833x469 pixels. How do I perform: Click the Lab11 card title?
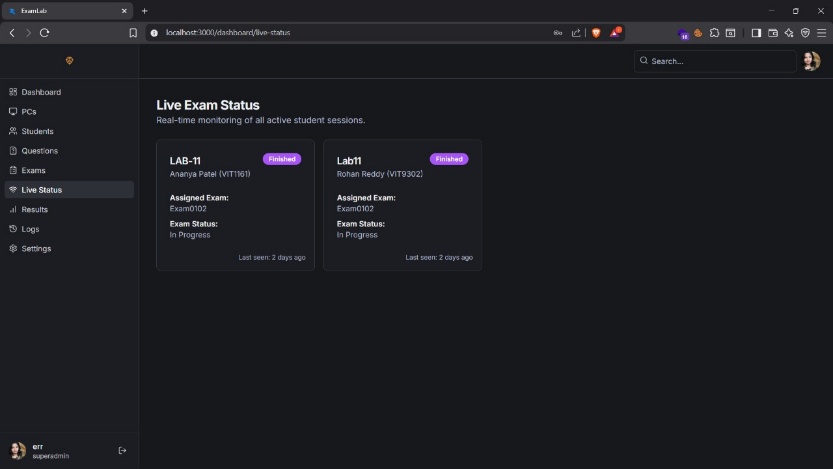tap(349, 160)
